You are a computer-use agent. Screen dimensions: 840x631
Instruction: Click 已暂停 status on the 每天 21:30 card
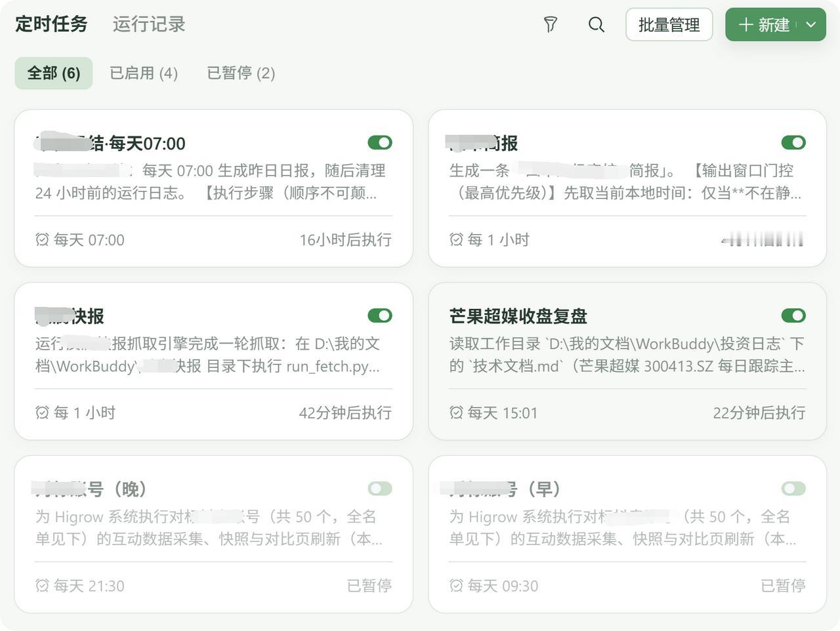click(x=369, y=586)
